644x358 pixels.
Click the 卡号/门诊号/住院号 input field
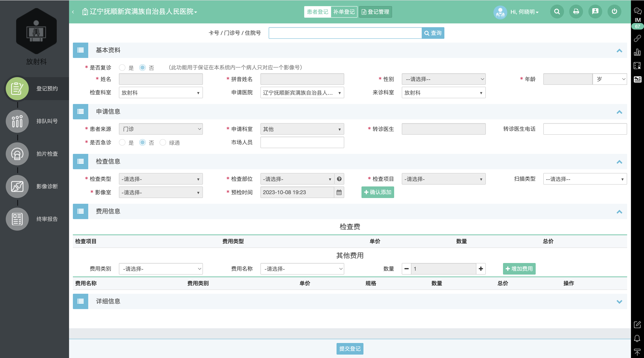[x=345, y=33]
